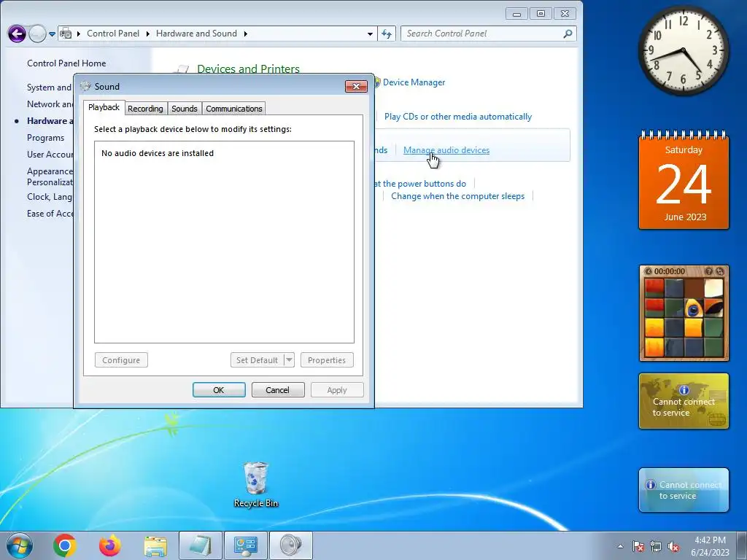Click the Sound dialog speaker title icon

(86, 86)
